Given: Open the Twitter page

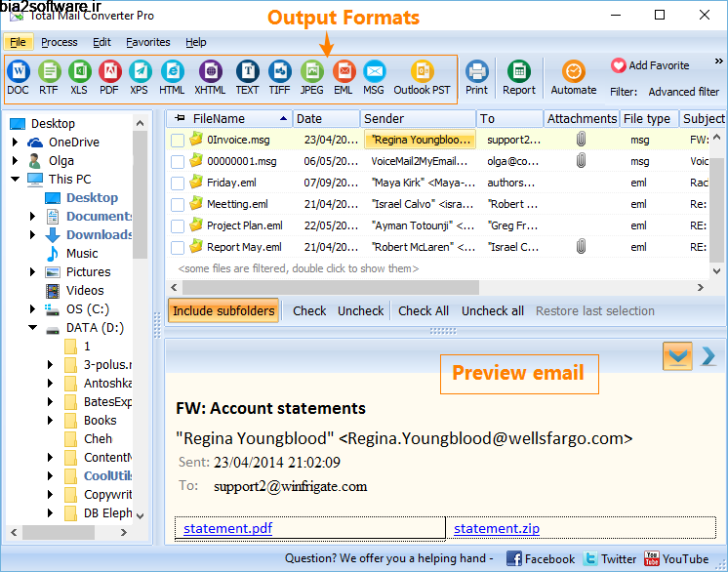Looking at the screenshot, I should coord(610,558).
